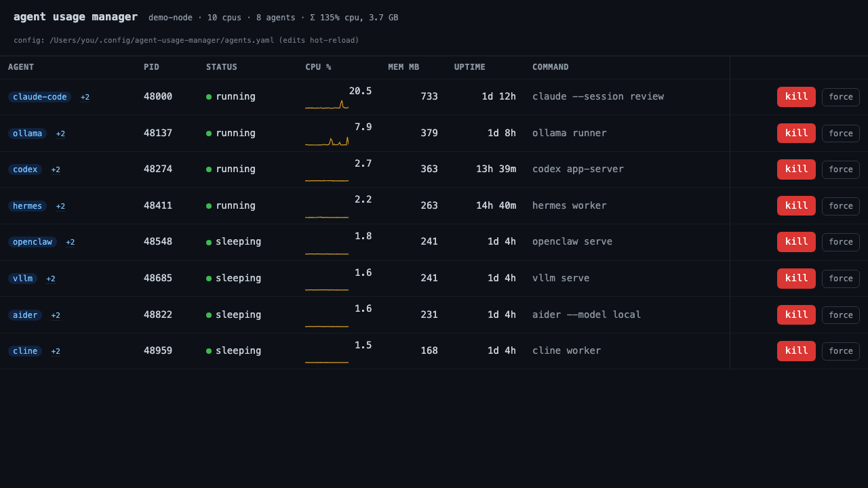Click PID 48137 cell
This screenshot has height=488, width=868.
point(158,134)
